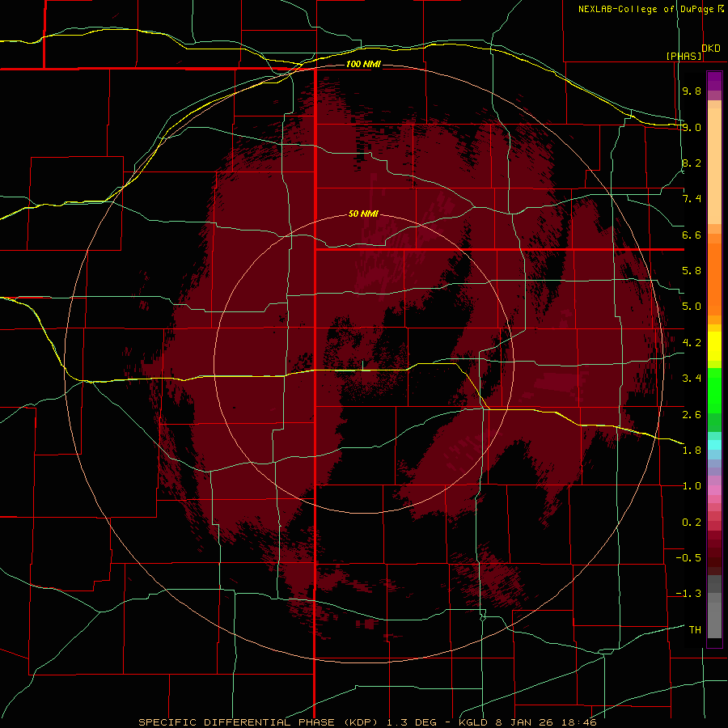Click the 4.2 value on the color scale

692,343
